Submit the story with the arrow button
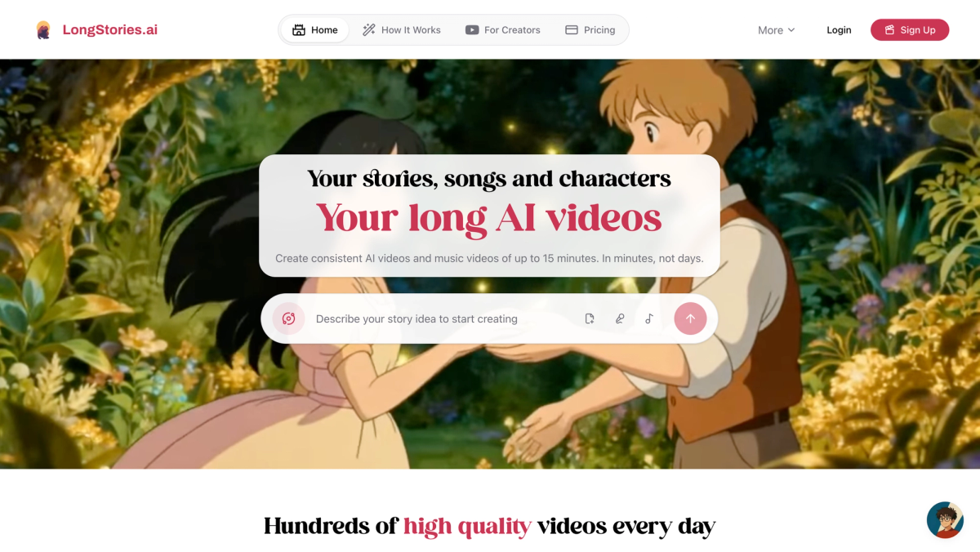980x552 pixels. (690, 318)
